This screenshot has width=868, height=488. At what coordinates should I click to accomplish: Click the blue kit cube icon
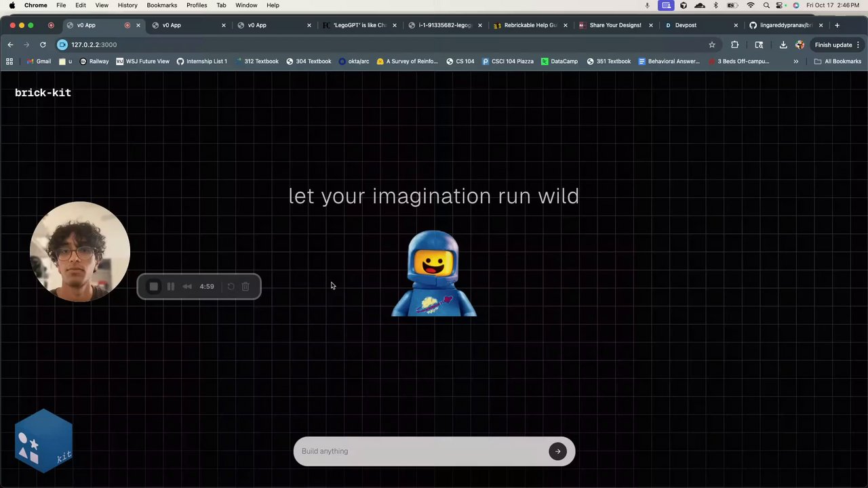pos(44,441)
